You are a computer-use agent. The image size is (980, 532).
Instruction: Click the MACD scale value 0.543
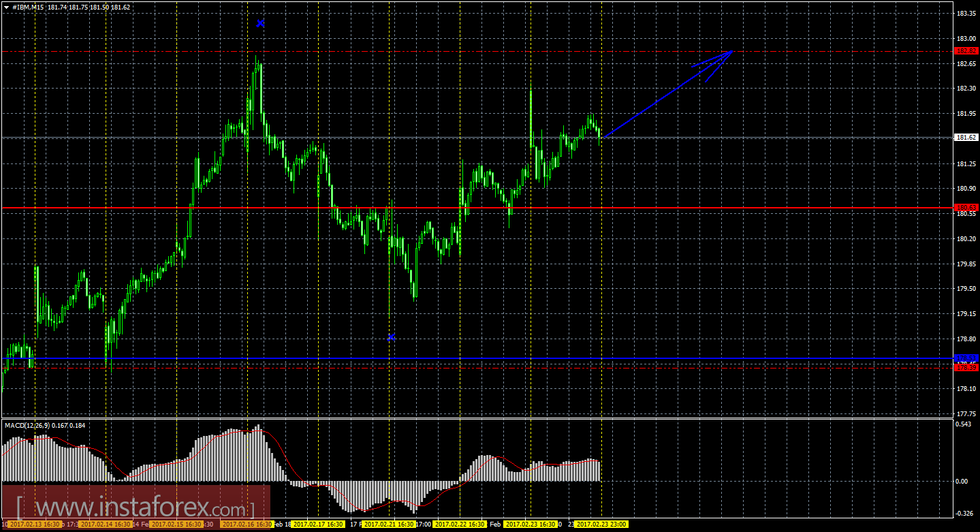point(964,425)
